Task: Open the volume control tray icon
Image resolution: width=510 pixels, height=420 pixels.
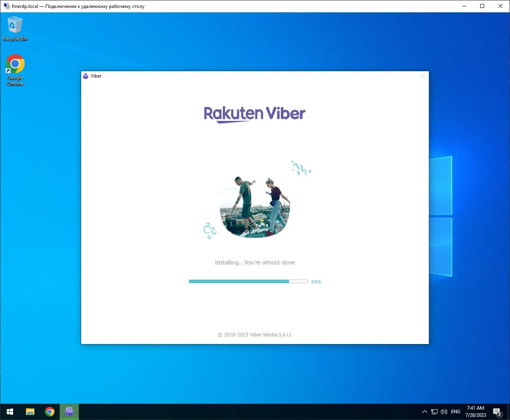Action: point(444,412)
